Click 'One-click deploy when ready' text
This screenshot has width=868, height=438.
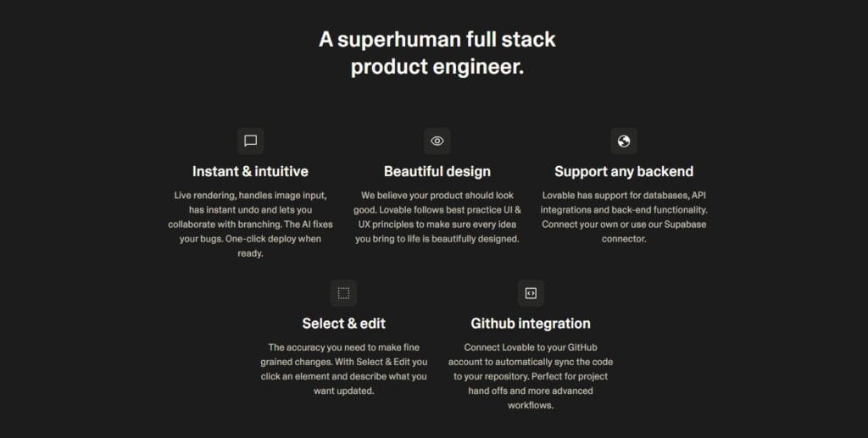274,246
